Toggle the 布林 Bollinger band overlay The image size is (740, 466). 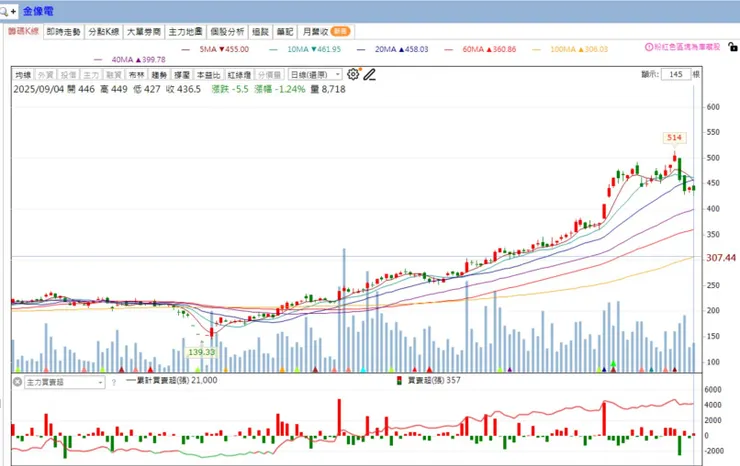pos(136,75)
